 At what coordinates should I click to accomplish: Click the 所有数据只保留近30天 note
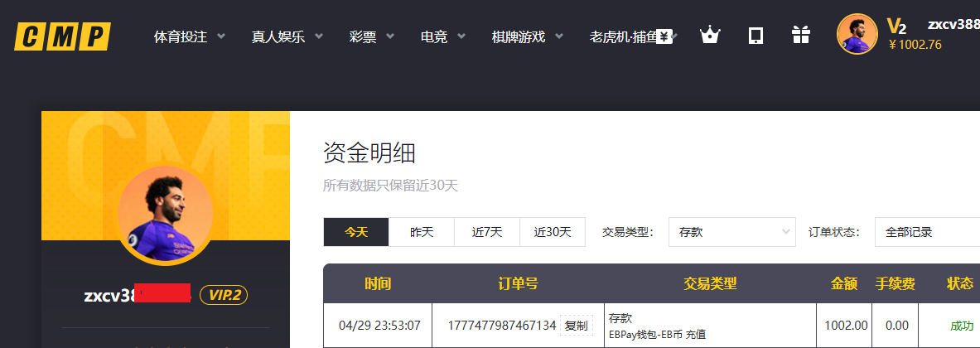click(391, 186)
